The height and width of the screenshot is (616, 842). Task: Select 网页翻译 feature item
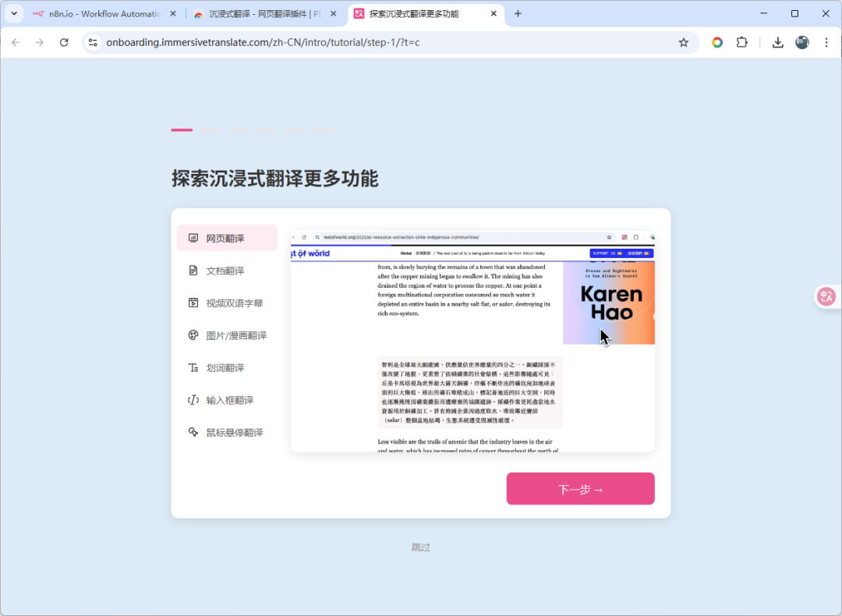click(227, 238)
